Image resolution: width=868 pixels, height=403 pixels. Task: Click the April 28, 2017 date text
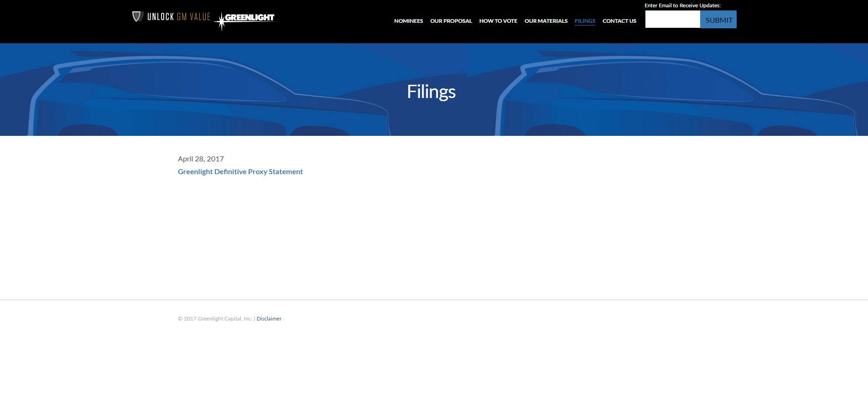coord(201,159)
